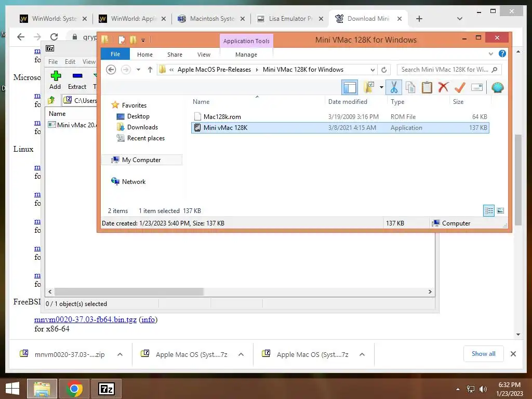532x399 pixels.
Task: Click the Copy icon in toolbar
Action: pyautogui.click(x=410, y=87)
